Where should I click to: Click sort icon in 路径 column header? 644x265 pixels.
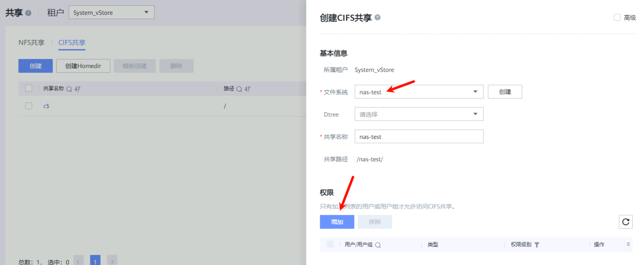[247, 89]
